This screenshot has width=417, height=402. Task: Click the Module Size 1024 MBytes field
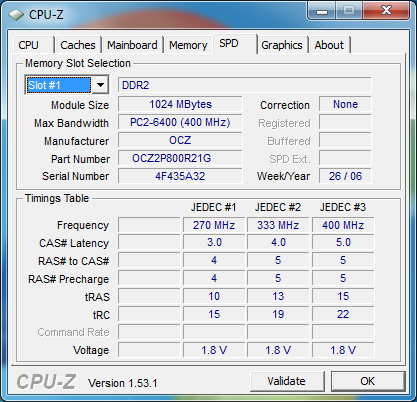pos(180,104)
